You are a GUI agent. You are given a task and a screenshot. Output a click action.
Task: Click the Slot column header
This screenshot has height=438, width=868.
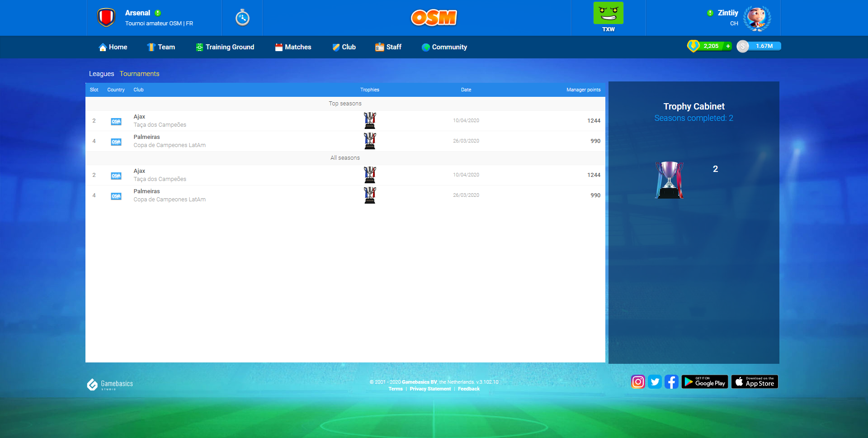(x=94, y=90)
